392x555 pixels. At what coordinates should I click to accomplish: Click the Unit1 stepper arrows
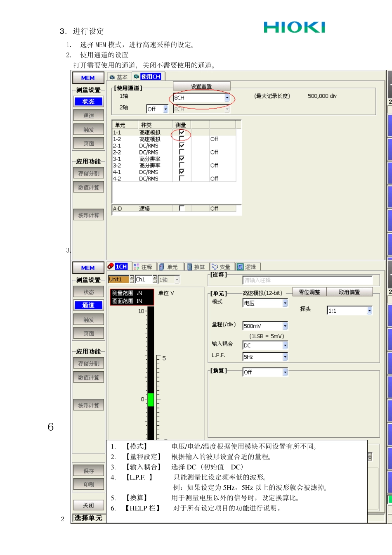pos(132,280)
